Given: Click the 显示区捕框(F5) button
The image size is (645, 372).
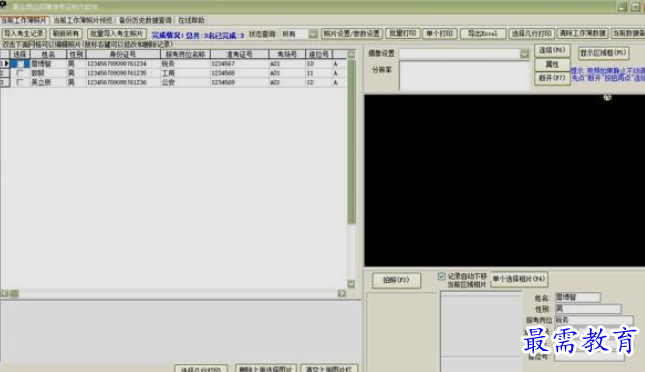Looking at the screenshot, I should coord(603,53).
